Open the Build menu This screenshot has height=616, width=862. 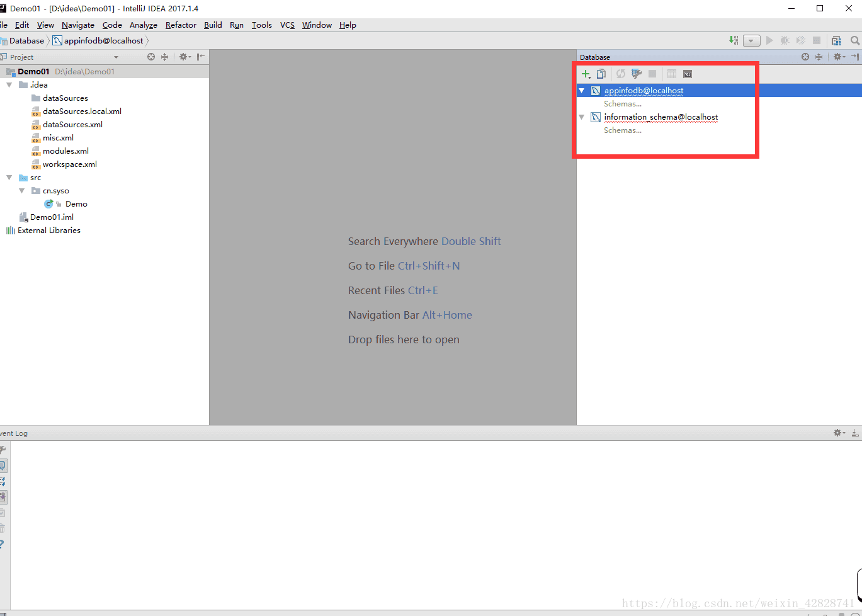[213, 25]
